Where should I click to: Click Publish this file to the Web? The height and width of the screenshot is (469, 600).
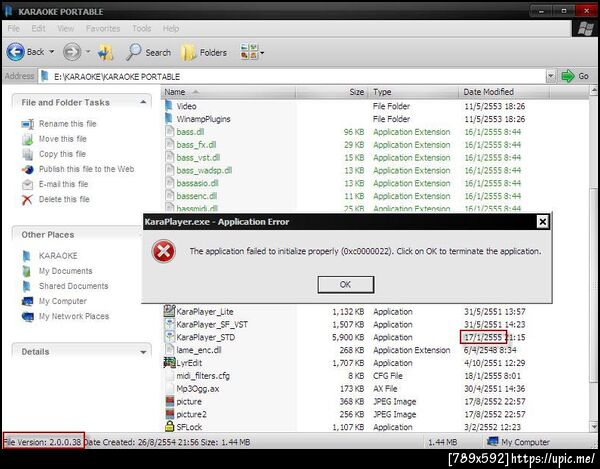86,169
